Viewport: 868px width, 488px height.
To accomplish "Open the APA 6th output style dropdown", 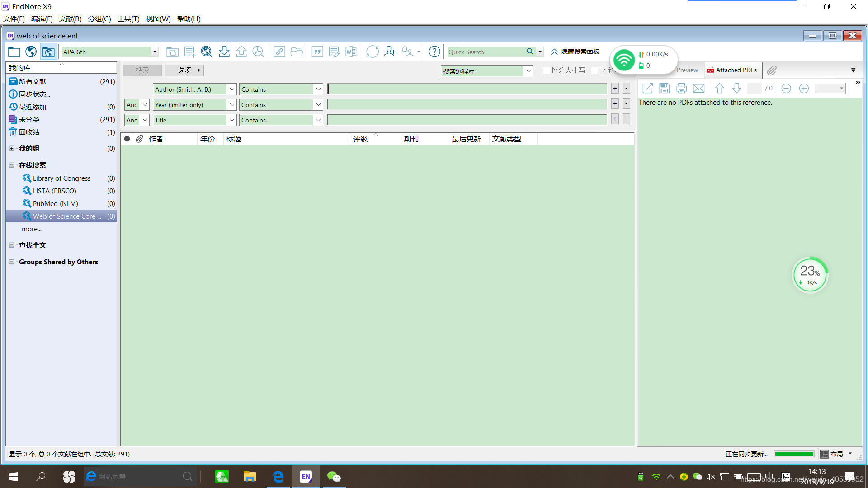I will tap(155, 52).
